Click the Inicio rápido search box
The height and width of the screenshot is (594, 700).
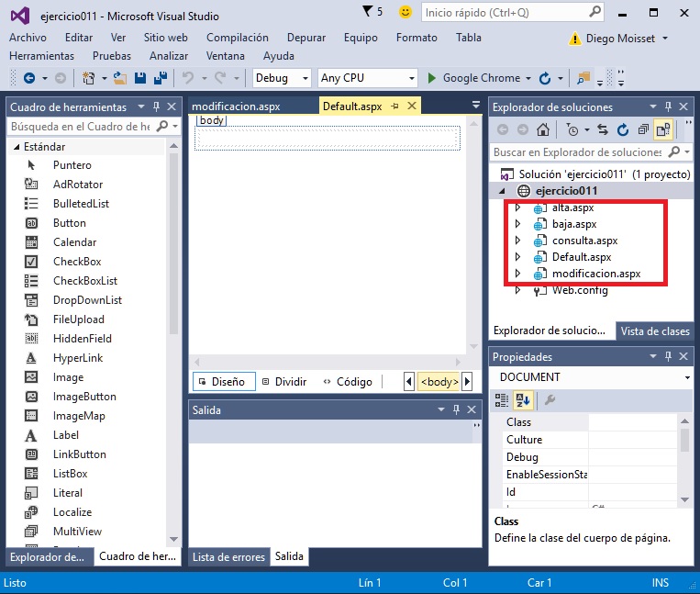coord(512,13)
